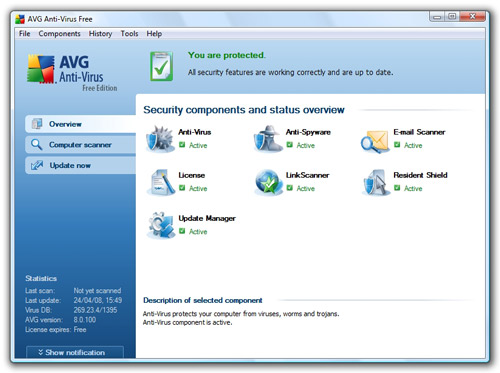Screen dimensions: 500x373
Task: Select the LinkScanner label
Action: [307, 175]
